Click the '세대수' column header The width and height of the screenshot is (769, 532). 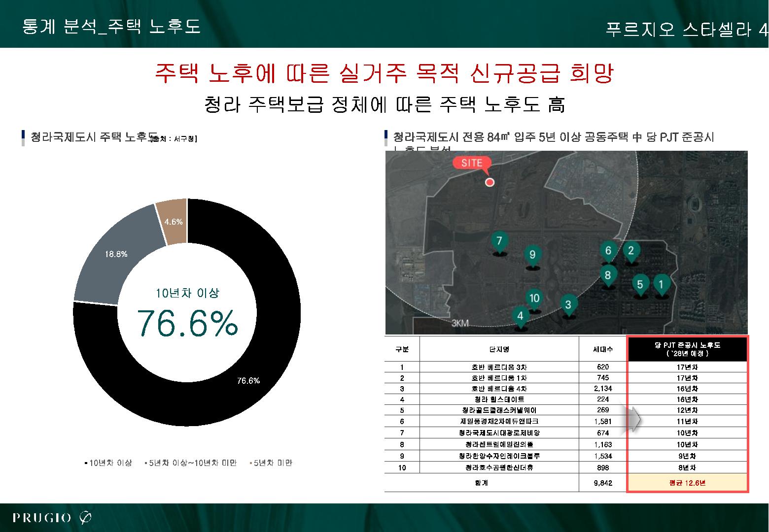pos(603,349)
